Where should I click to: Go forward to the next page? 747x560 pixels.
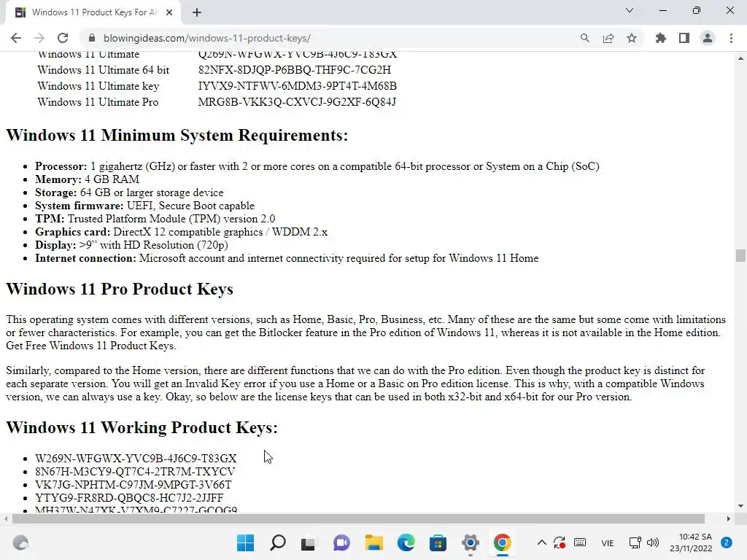pos(39,38)
